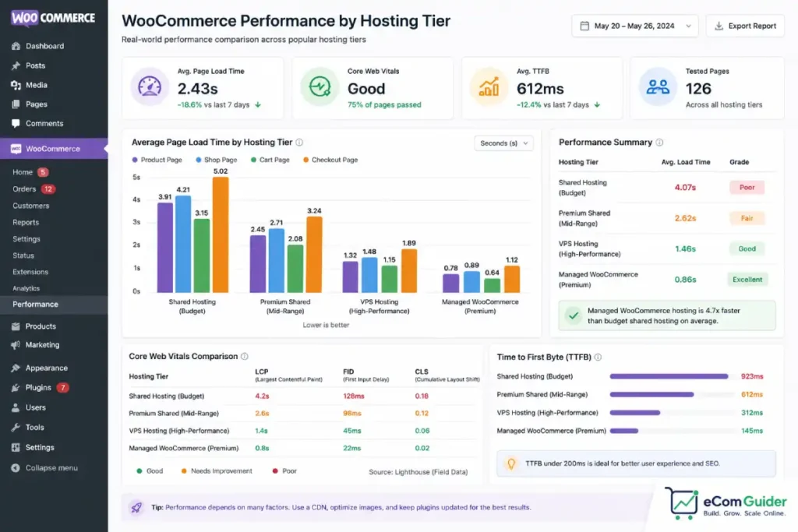798x532 pixels.
Task: Open the Reports submenu item
Action: tap(26, 222)
